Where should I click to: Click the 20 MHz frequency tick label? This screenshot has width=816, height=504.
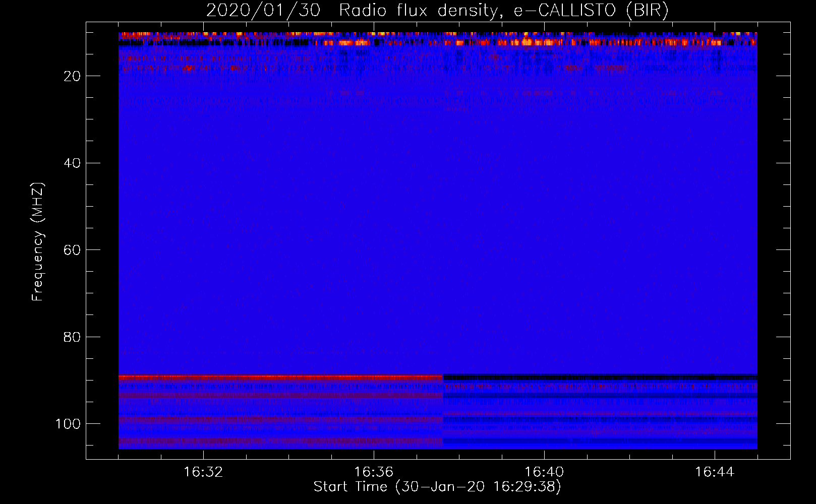72,76
